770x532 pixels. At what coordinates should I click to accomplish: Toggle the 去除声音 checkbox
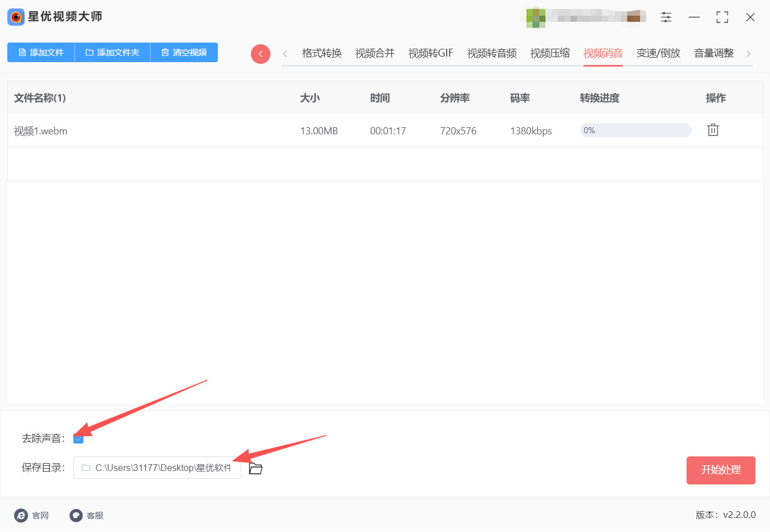click(78, 438)
